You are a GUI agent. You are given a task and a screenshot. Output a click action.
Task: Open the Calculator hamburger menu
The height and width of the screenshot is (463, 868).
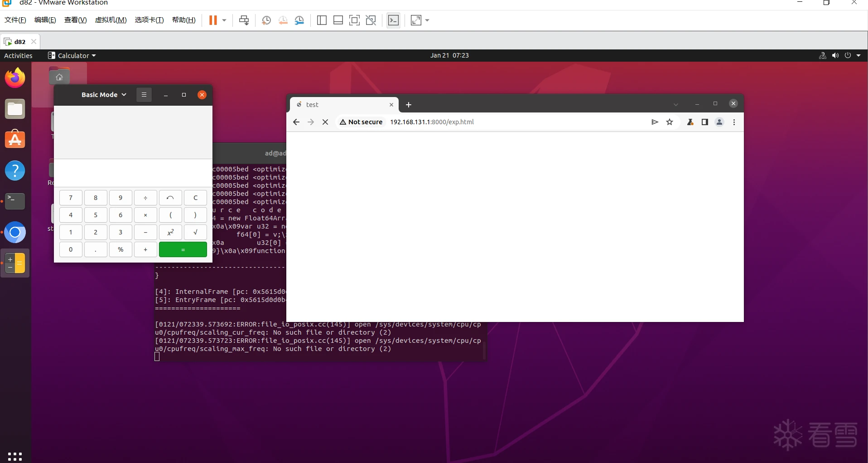[144, 95]
